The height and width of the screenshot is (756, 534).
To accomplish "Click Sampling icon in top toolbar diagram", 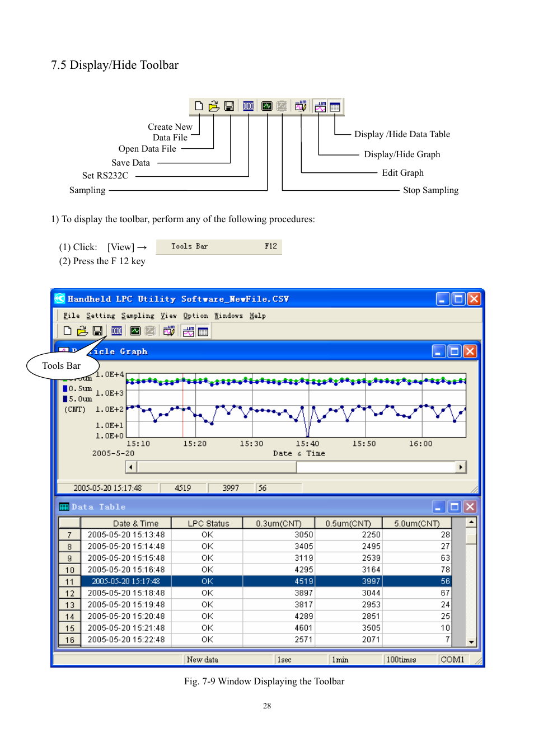I will point(267,106).
